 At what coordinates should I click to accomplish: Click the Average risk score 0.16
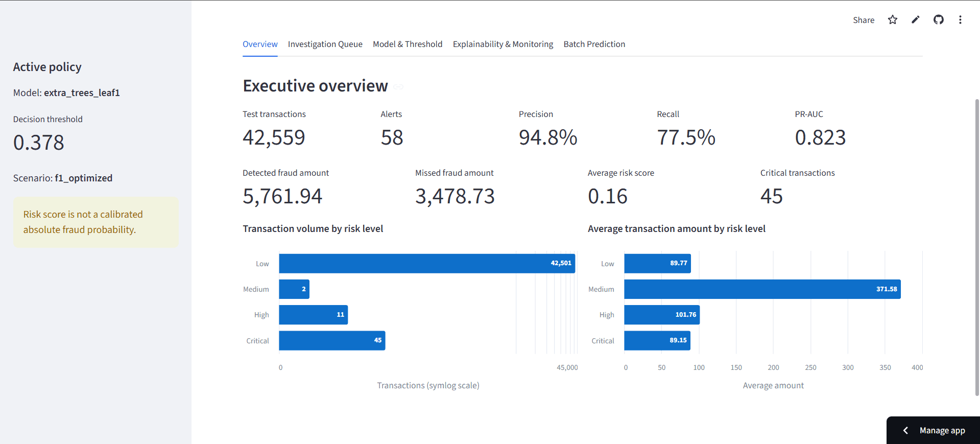click(x=608, y=196)
